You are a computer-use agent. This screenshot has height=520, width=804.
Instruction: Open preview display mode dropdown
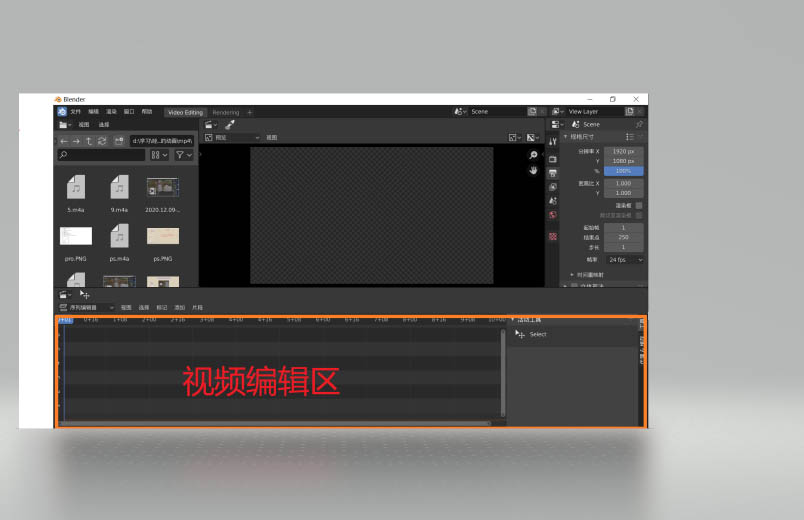232,137
